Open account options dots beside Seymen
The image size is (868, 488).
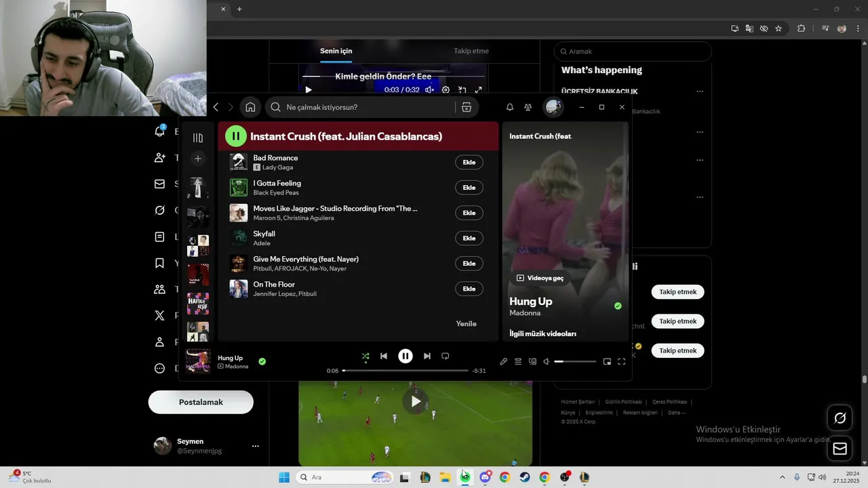[256, 446]
